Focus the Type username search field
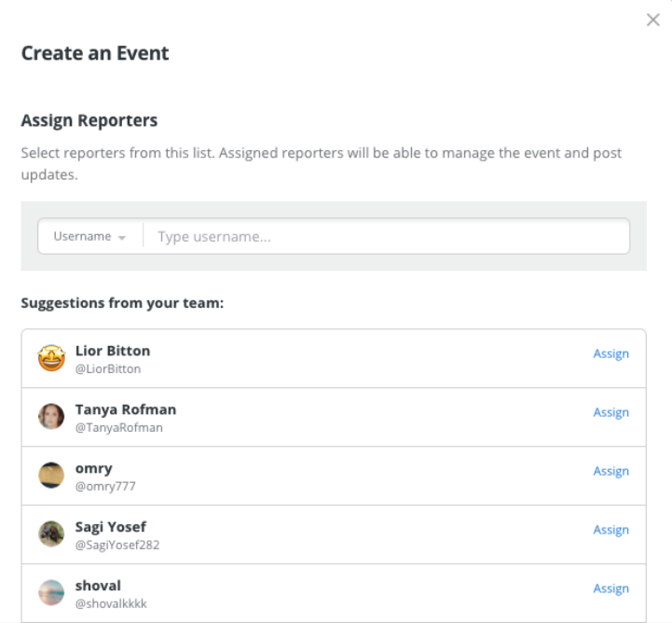 coord(386,236)
